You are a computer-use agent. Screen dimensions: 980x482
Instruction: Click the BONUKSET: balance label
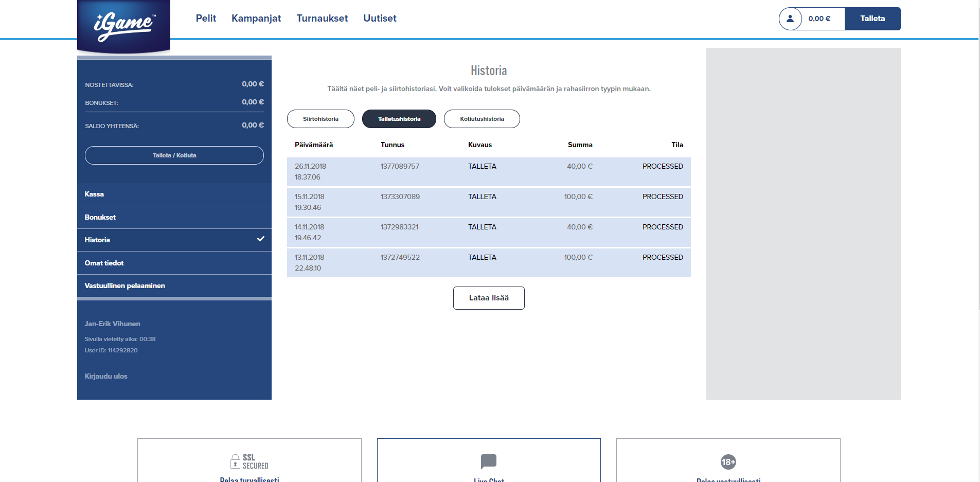coord(101,103)
